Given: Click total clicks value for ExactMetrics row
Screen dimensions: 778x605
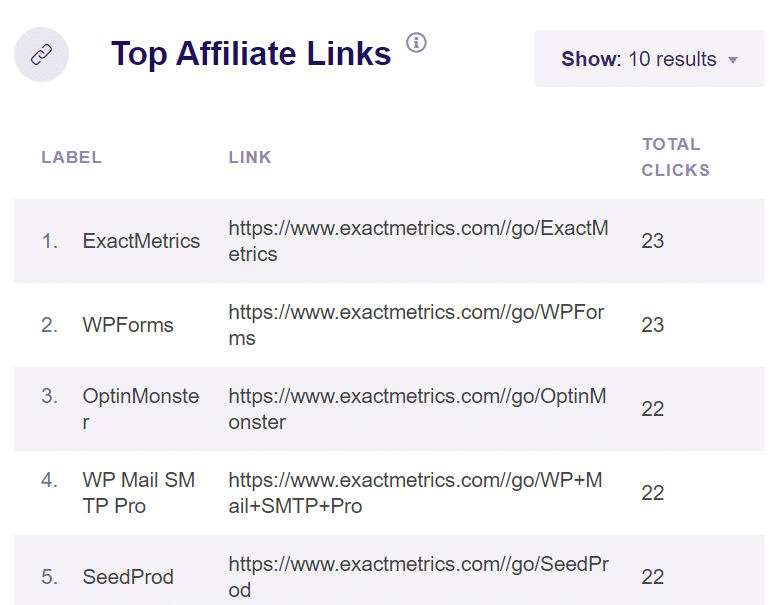Looking at the screenshot, I should click(653, 241).
